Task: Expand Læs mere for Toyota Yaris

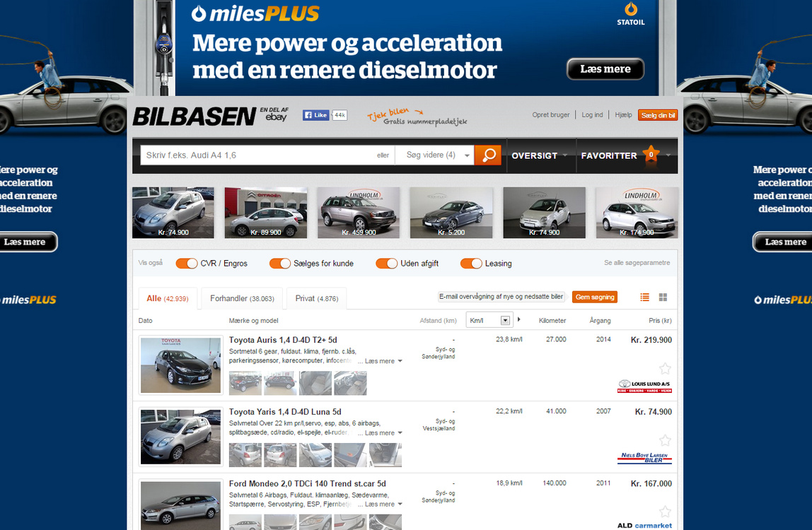Action: (x=383, y=432)
